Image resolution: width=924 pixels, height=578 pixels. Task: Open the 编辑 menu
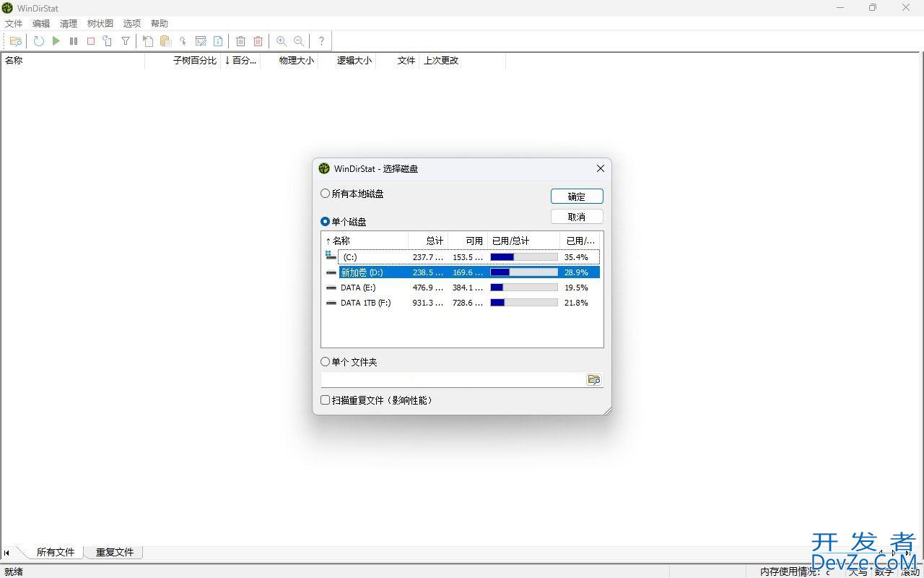pos(41,23)
